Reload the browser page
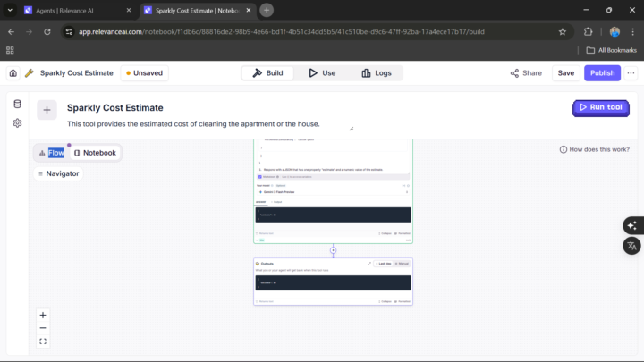This screenshot has width=644, height=362. click(47, 31)
